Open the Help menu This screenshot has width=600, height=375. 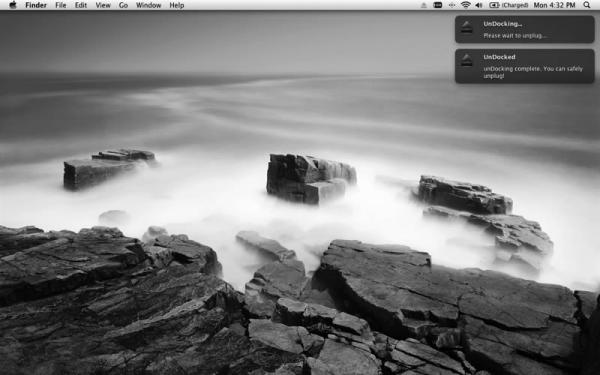click(x=177, y=5)
